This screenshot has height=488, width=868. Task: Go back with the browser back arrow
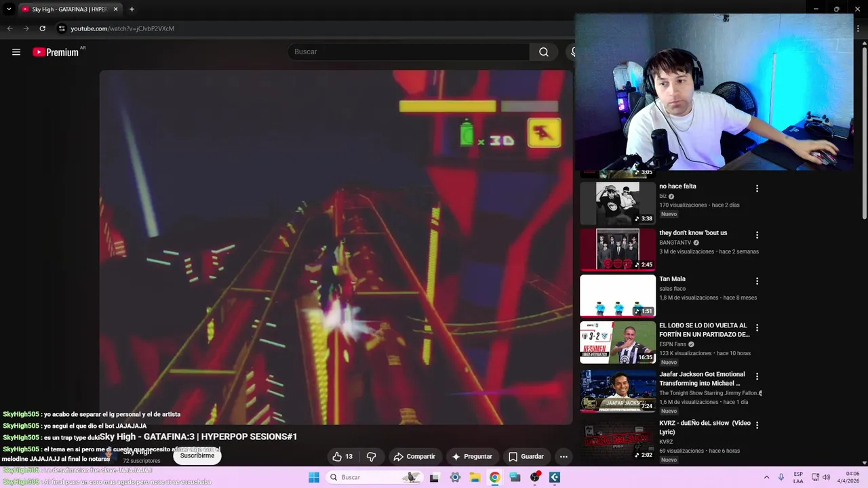tap(9, 28)
